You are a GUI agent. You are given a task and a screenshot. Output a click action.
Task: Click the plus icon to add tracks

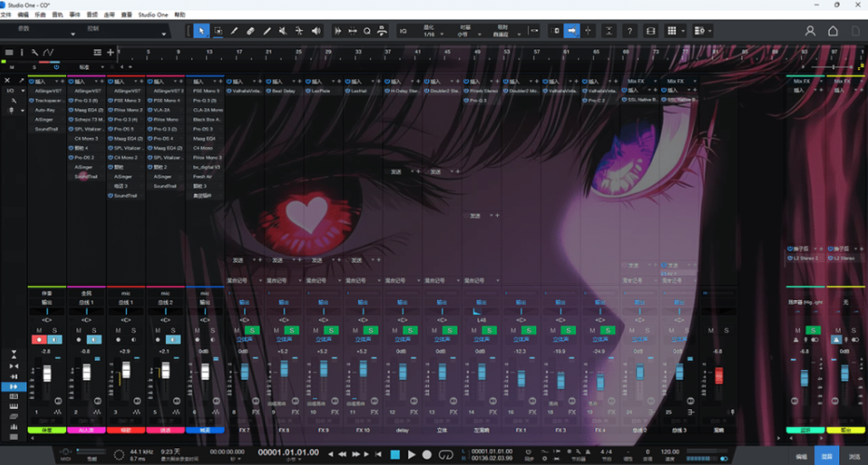point(111,52)
